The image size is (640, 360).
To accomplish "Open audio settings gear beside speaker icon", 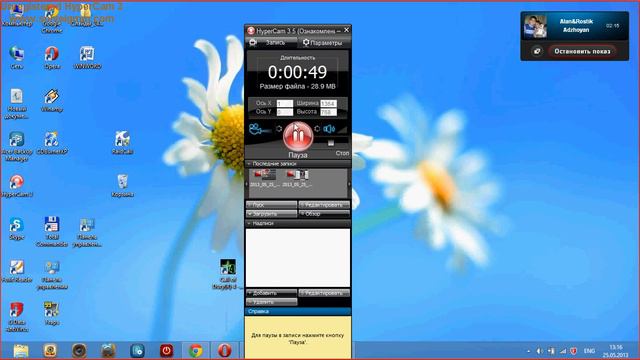I will click(317, 129).
